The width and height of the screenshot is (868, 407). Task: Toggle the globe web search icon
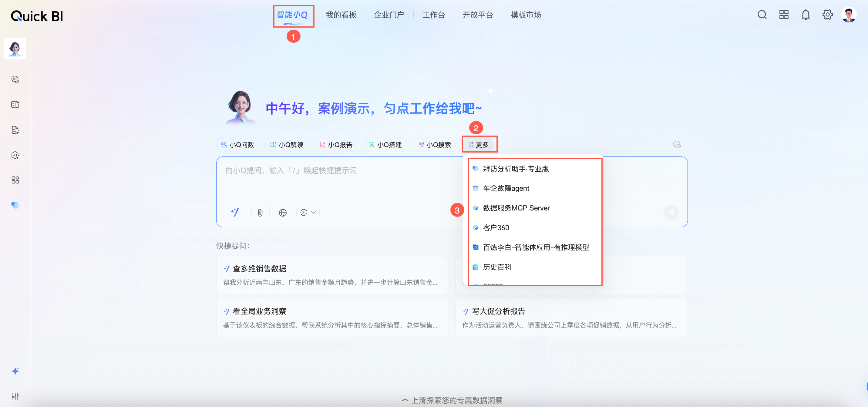pos(283,213)
